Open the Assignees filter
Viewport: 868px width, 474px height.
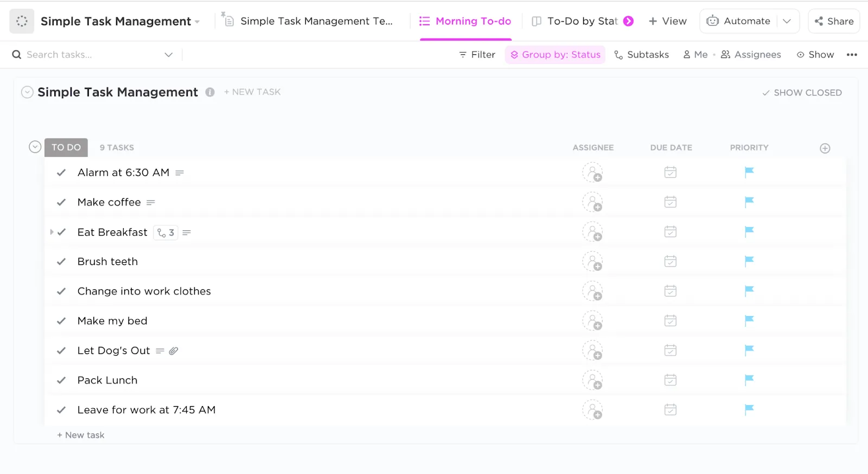751,55
